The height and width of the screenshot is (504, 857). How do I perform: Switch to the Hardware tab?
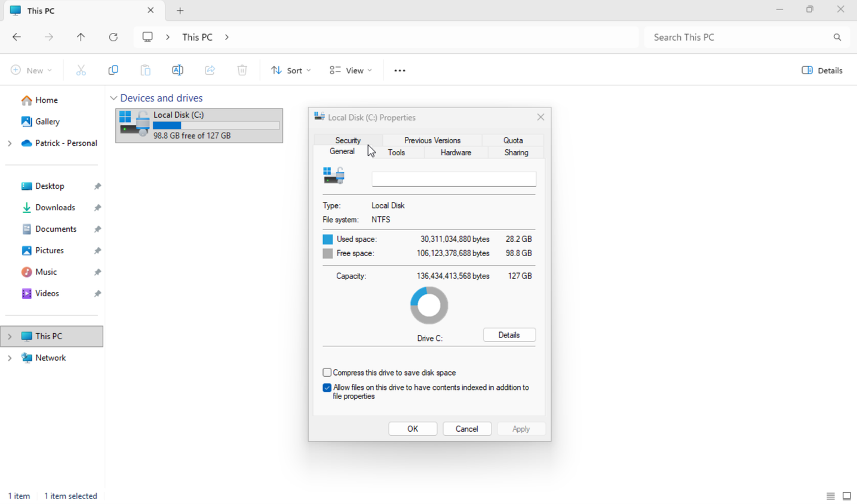coord(456,153)
